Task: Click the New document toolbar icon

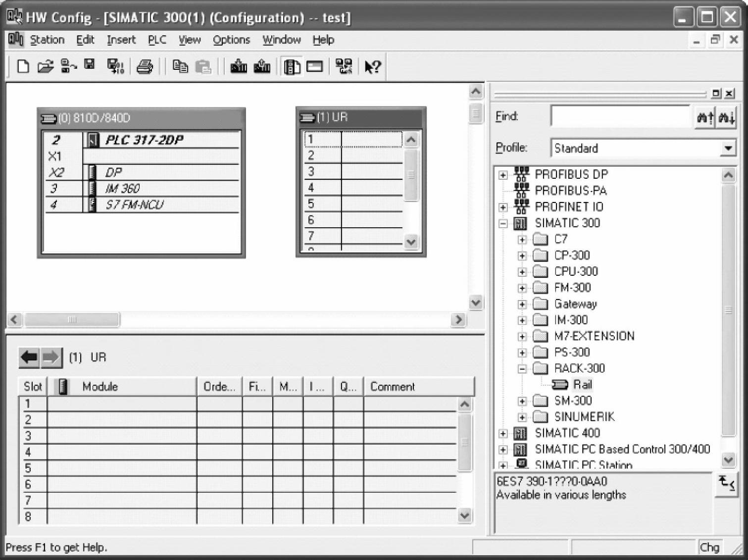Action: 23,66
